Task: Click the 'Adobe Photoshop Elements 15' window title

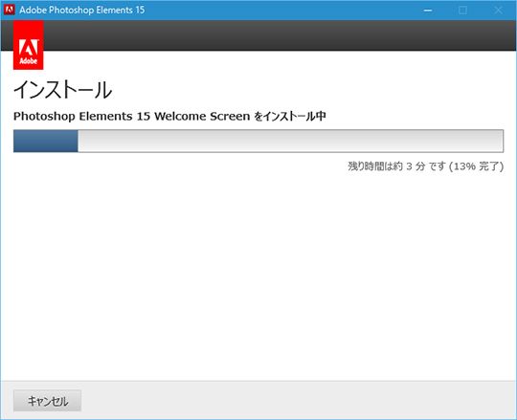Action: [82, 10]
